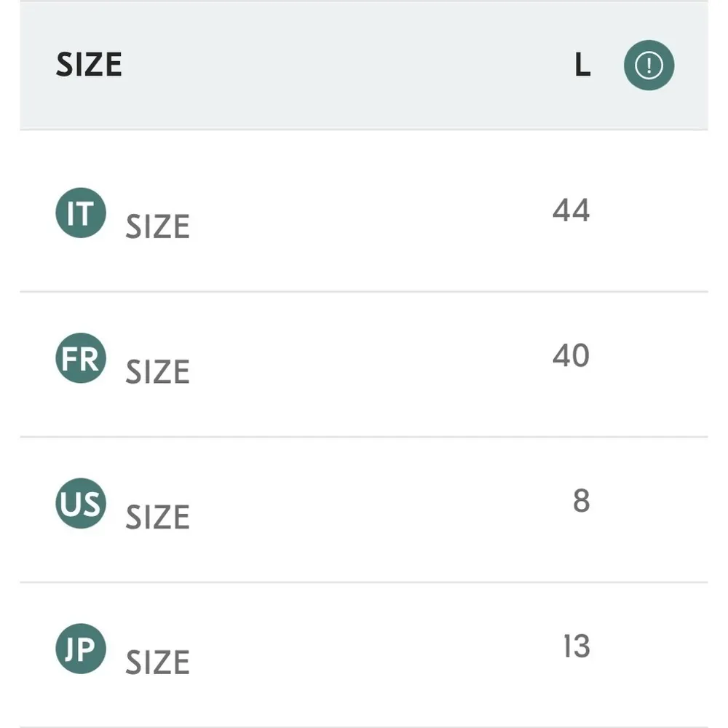Click the blank middle of the US row
728x728 pixels.
pyautogui.click(x=364, y=510)
